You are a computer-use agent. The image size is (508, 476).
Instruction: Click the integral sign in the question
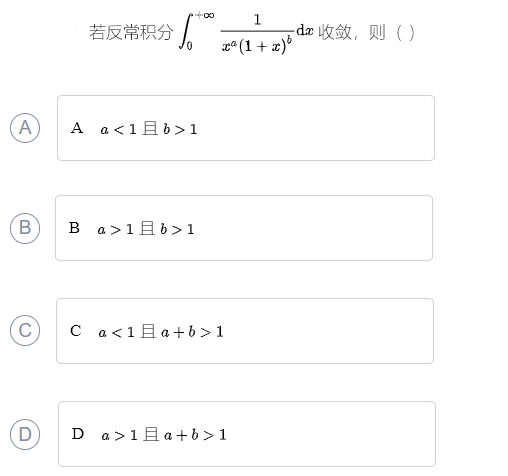point(186,31)
